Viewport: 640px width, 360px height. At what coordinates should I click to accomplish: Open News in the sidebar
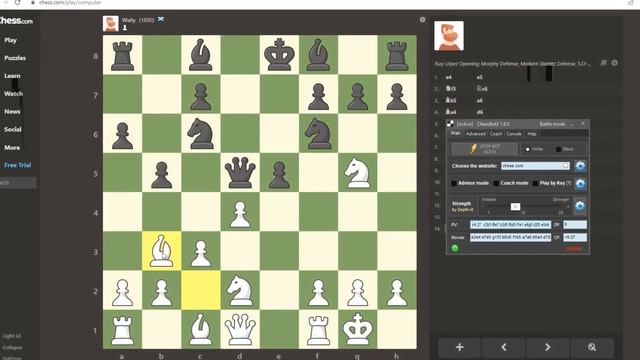click(12, 111)
